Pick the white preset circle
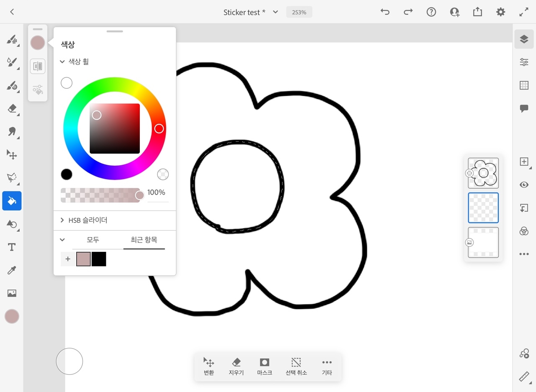The height and width of the screenshot is (392, 536). [x=67, y=83]
